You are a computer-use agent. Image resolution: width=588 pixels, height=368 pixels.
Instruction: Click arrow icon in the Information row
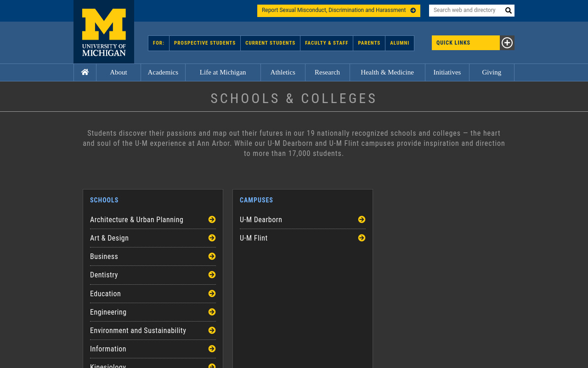(x=212, y=349)
